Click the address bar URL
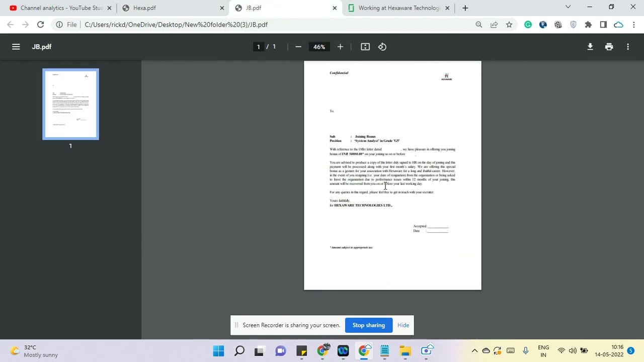This screenshot has height=362, width=644. coord(176,25)
